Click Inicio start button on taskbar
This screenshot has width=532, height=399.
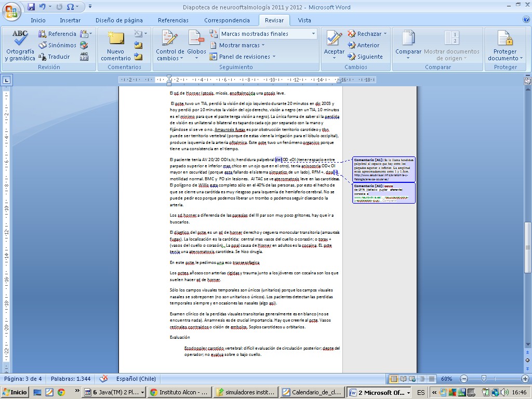15,392
